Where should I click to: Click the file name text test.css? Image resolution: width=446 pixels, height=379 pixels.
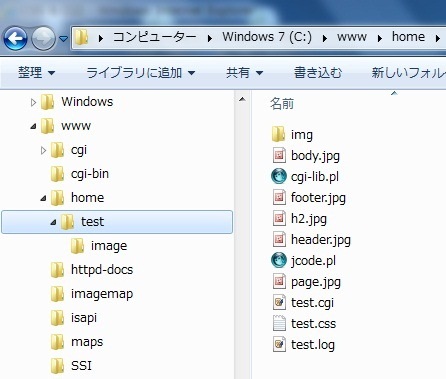coord(313,324)
